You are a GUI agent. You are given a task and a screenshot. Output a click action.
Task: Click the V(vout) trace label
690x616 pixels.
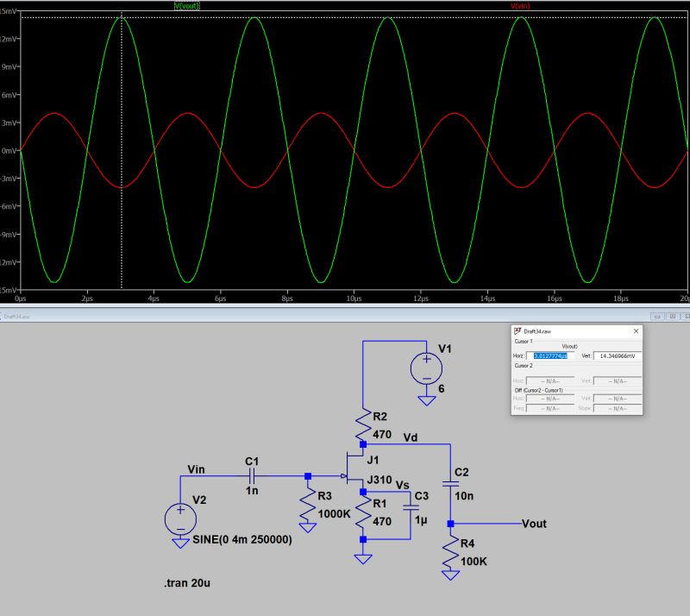tap(186, 7)
